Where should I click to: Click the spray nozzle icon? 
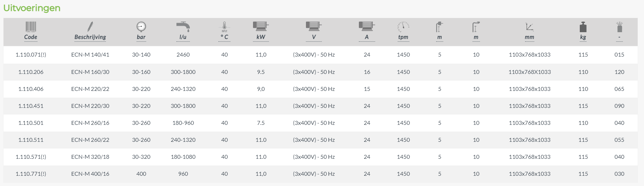coord(619,27)
